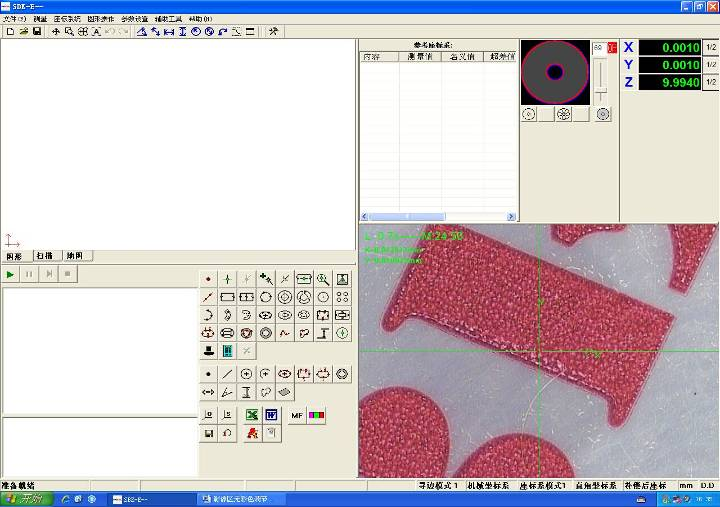Click the 1/2 button next to Z
The image size is (720, 507).
[711, 82]
